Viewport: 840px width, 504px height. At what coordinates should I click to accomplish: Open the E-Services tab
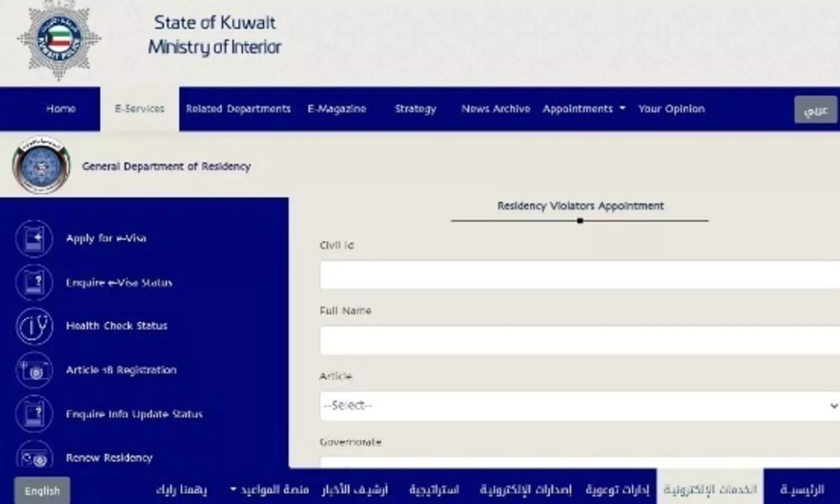(x=140, y=109)
